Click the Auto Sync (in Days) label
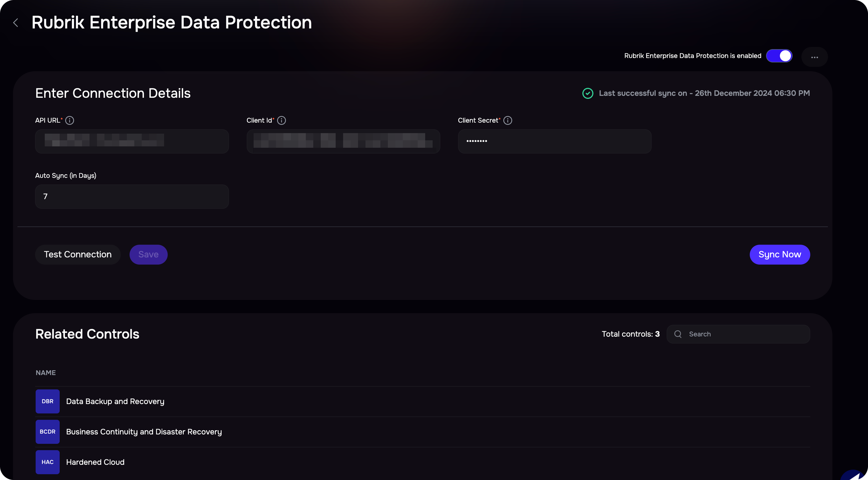 point(66,175)
